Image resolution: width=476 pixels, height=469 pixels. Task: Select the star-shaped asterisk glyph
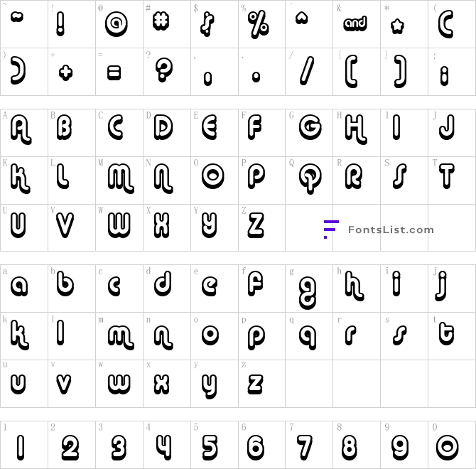click(x=397, y=27)
